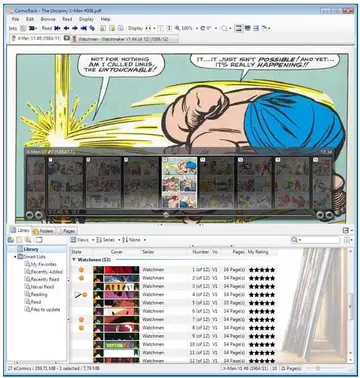The image size is (360, 378).
Task: Toggle the Info panel button
Action: 13,28
